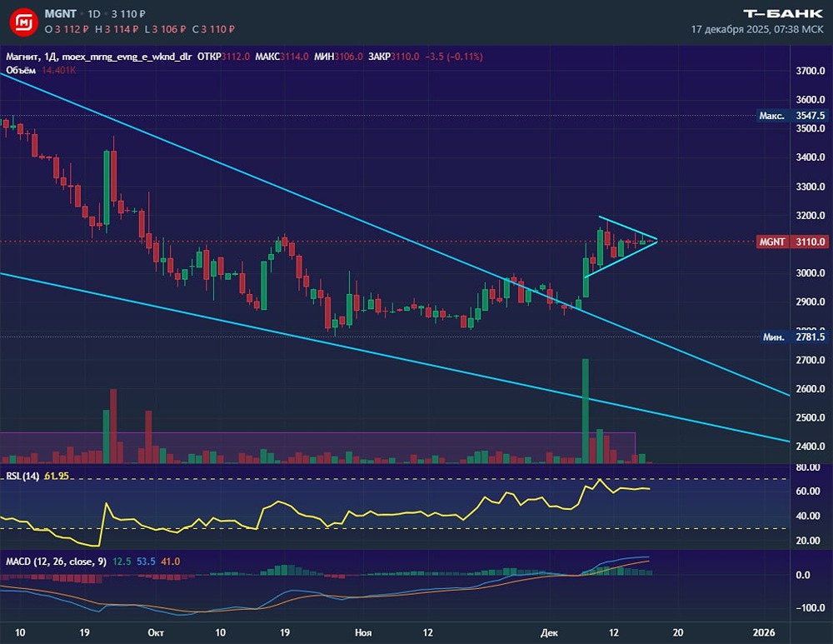This screenshot has width=833, height=644.
Task: Click the high value H 3 114 ₽
Action: point(117,29)
